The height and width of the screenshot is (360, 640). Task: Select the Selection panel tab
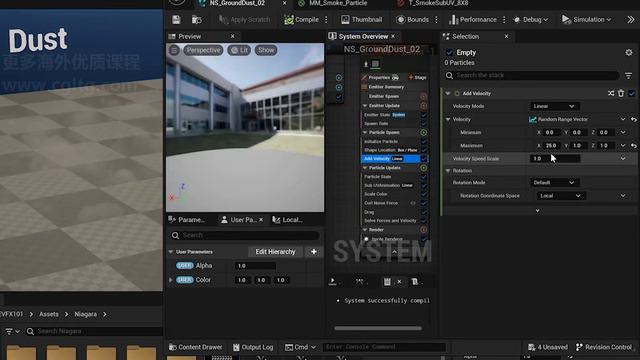[x=466, y=36]
